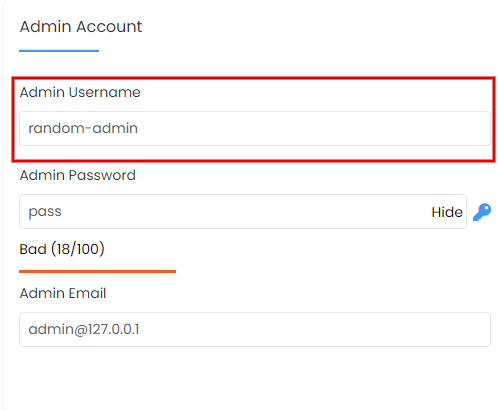Image resolution: width=498 pixels, height=411 pixels.
Task: Click the password strength score 18/100
Action: coord(78,249)
